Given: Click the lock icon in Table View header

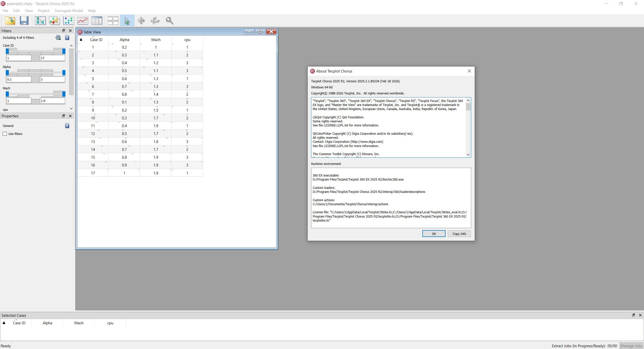Looking at the screenshot, I should point(81,40).
